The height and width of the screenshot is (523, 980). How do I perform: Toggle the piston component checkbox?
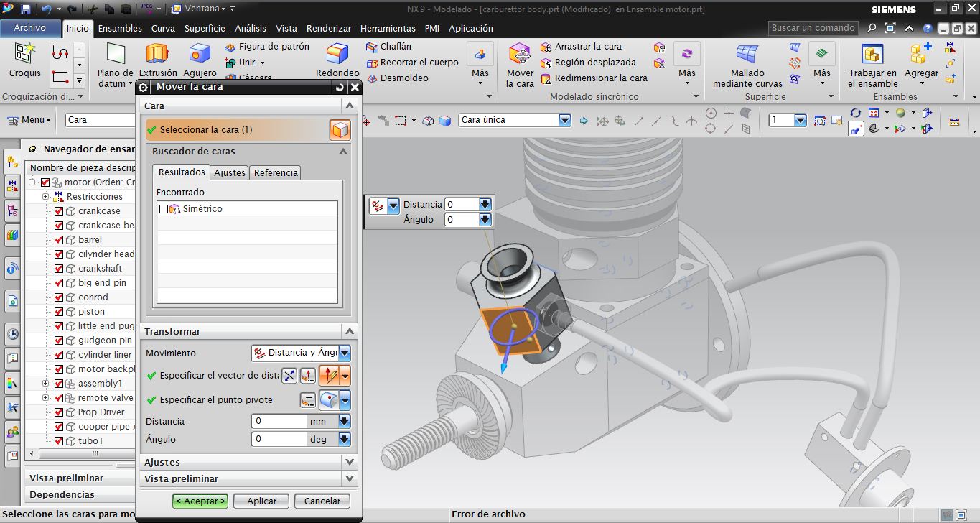tap(60, 312)
